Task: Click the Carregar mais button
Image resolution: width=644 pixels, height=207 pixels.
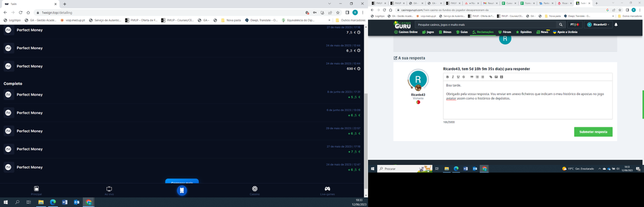Action: [x=182, y=182]
